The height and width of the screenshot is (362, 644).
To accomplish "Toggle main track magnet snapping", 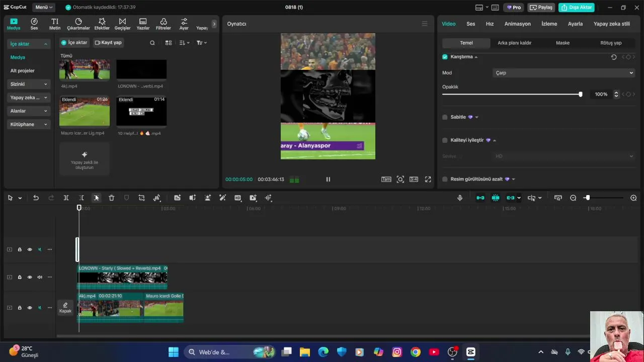I will 480,198.
